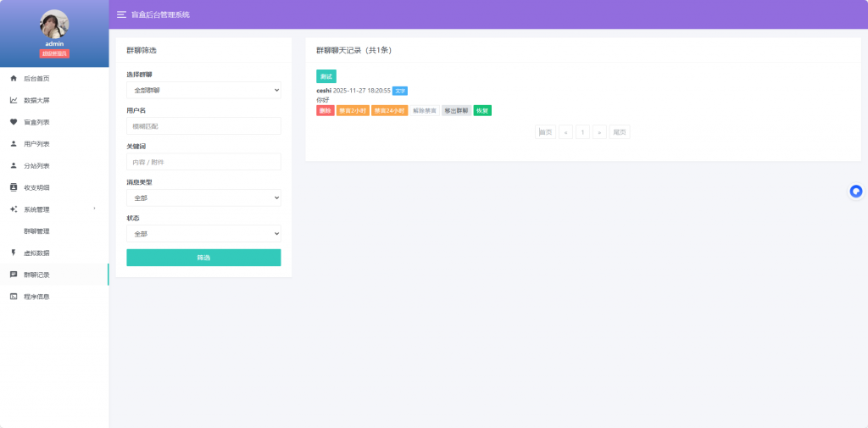This screenshot has height=428, width=868.
Task: Click the » next page button
Action: 599,132
